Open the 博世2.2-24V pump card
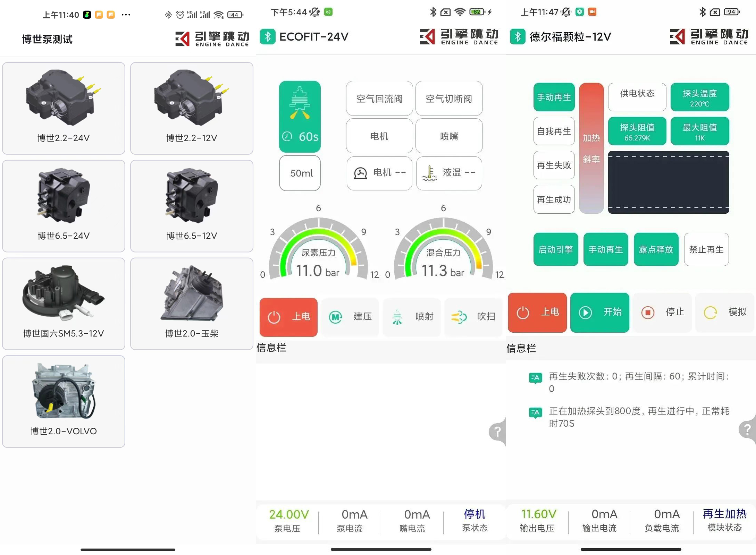756x555 pixels. (64, 108)
